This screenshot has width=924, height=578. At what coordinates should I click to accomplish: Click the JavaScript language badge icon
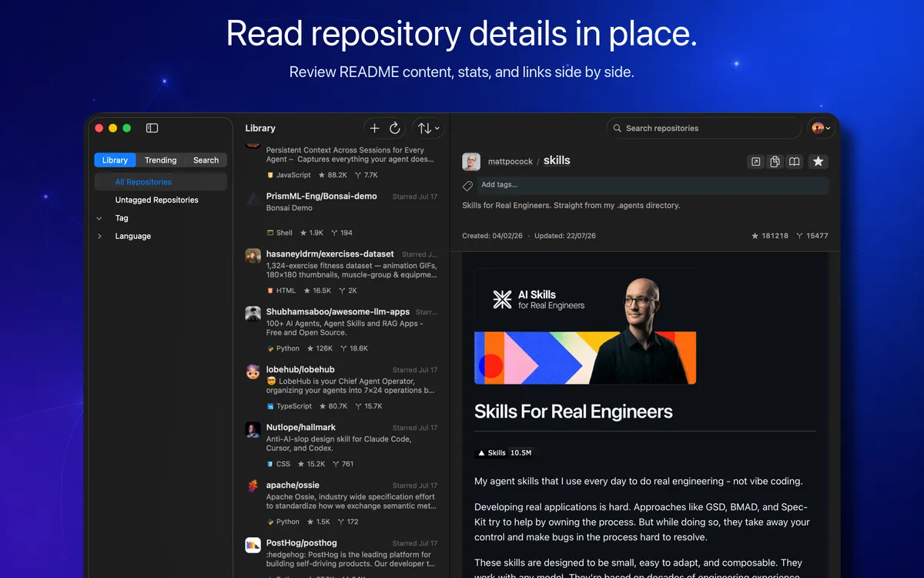click(x=270, y=175)
